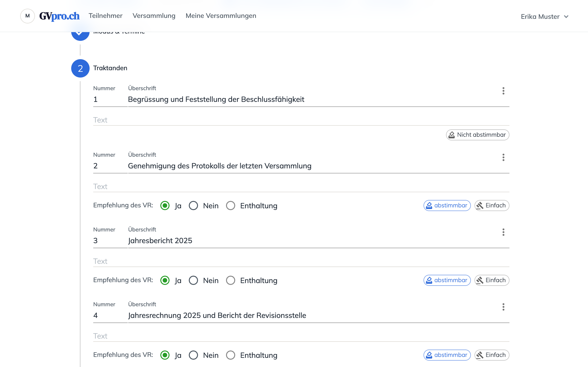Viewport: 588px width, 367px height.
Task: Click step 2 Traktanden circle
Action: [x=80, y=68]
